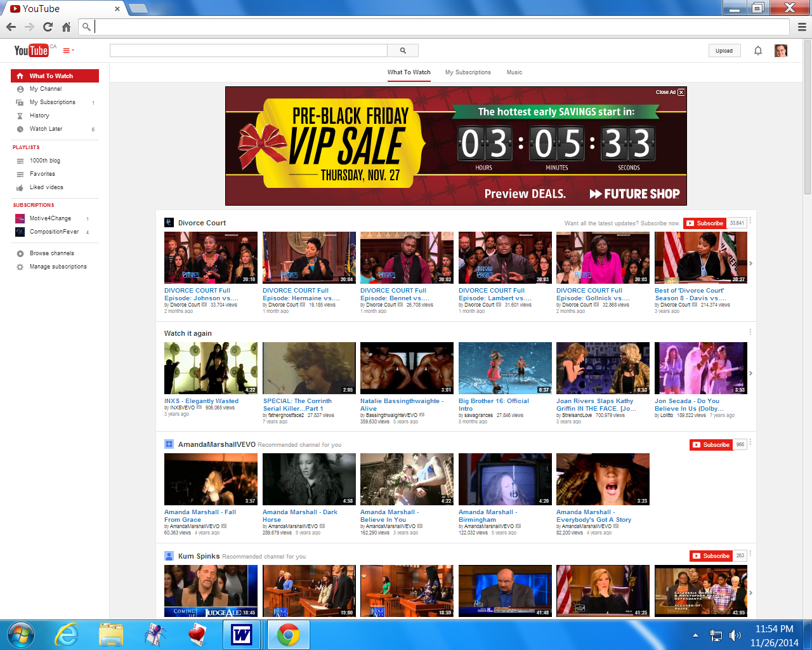This screenshot has height=650, width=812.
Task: Open options menu for Divorce Court section
Action: point(750,221)
